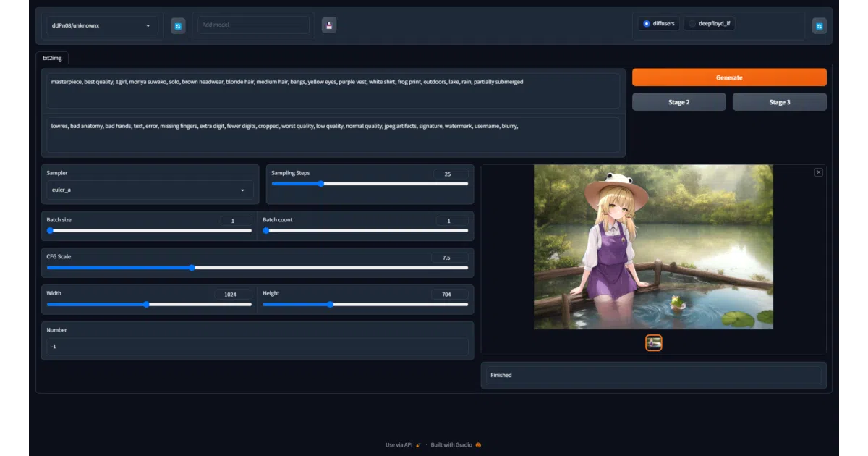The image size is (868, 456).
Task: Click the Gradio logo in footer
Action: click(x=478, y=444)
